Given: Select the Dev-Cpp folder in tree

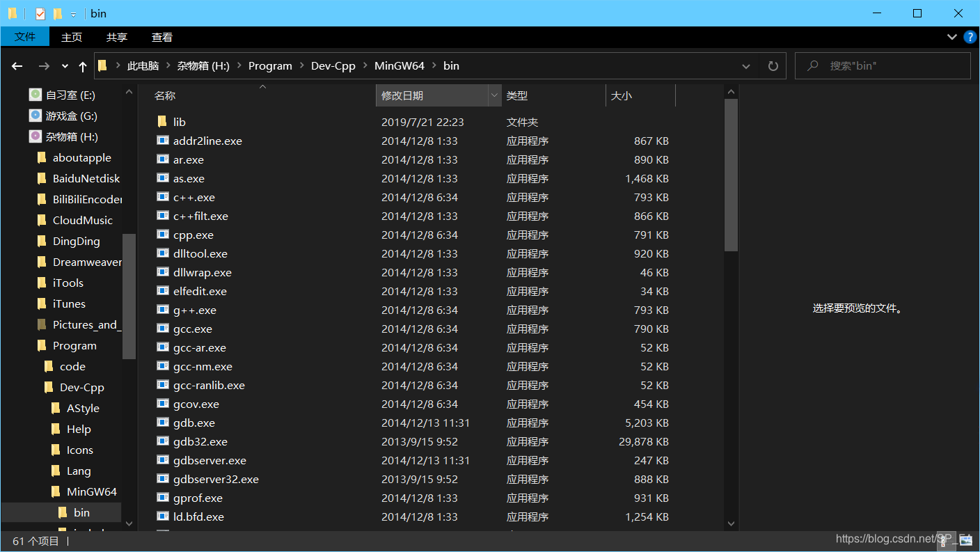Looking at the screenshot, I should click(82, 387).
